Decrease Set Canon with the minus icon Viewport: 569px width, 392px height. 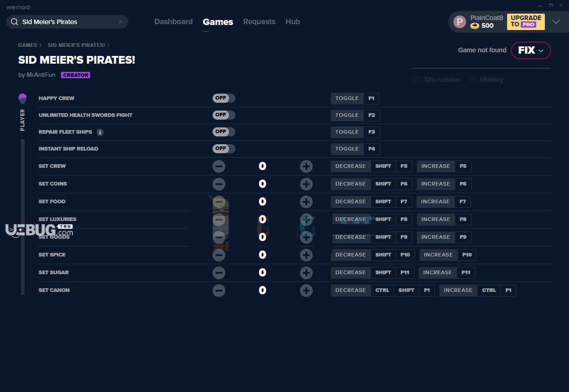pyautogui.click(x=219, y=291)
